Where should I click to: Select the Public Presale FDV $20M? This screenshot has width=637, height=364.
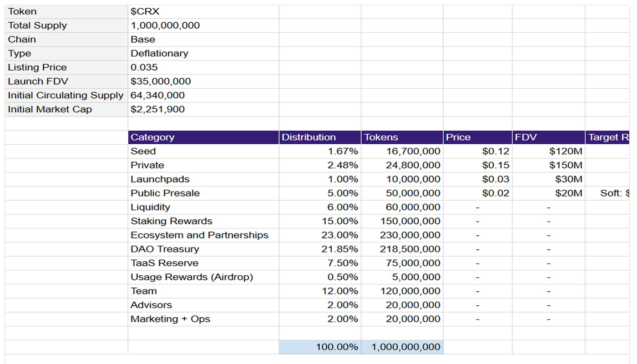tap(549, 193)
